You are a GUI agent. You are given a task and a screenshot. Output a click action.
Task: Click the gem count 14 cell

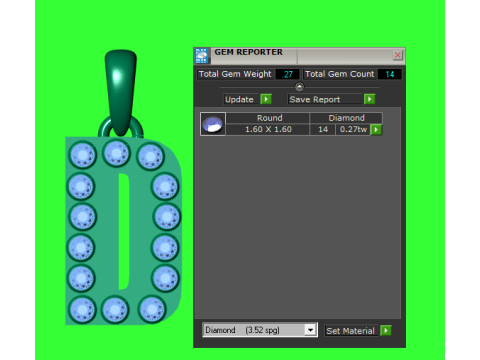[323, 129]
